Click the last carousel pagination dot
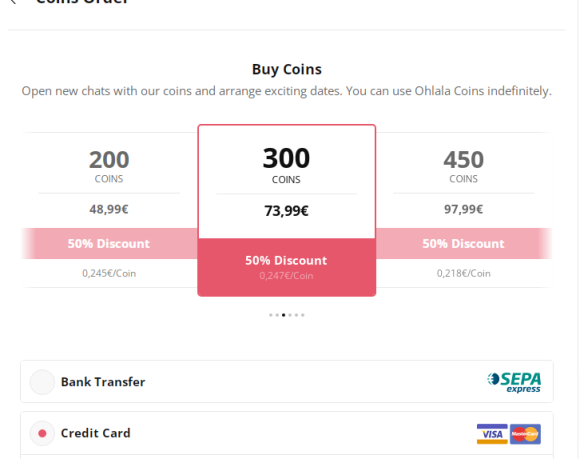 [x=303, y=315]
